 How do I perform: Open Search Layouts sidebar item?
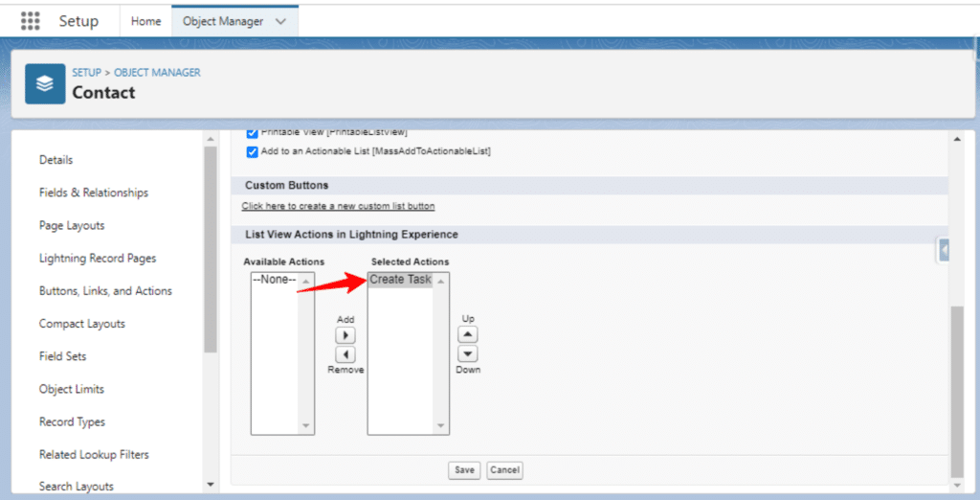point(77,487)
